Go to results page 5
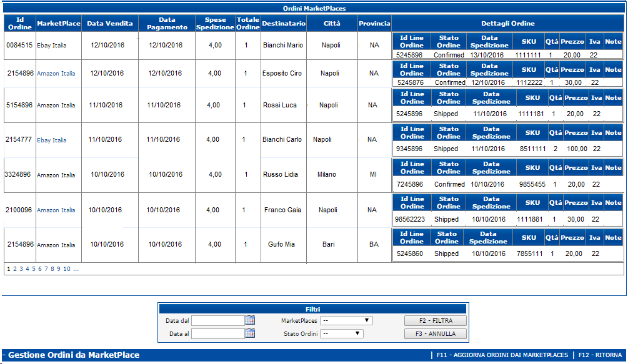Viewport: 628px width, 364px height. coord(34,269)
